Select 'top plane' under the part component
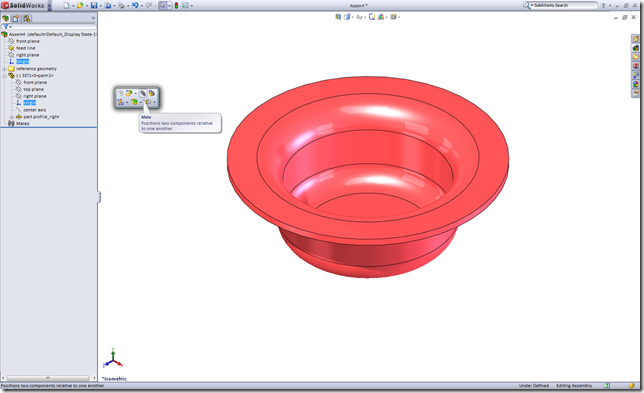 coord(34,89)
